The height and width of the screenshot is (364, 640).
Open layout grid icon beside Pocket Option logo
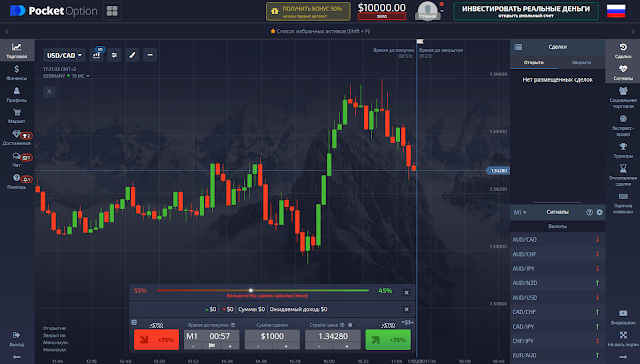click(112, 11)
